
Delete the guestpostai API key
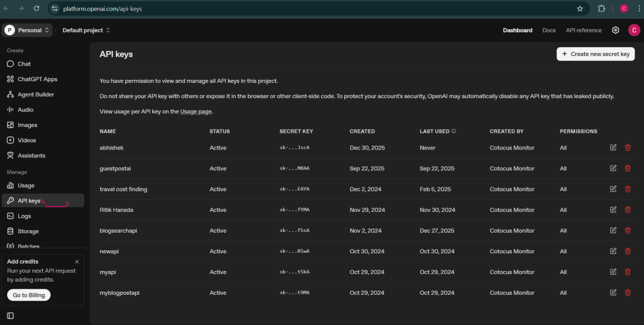[628, 168]
